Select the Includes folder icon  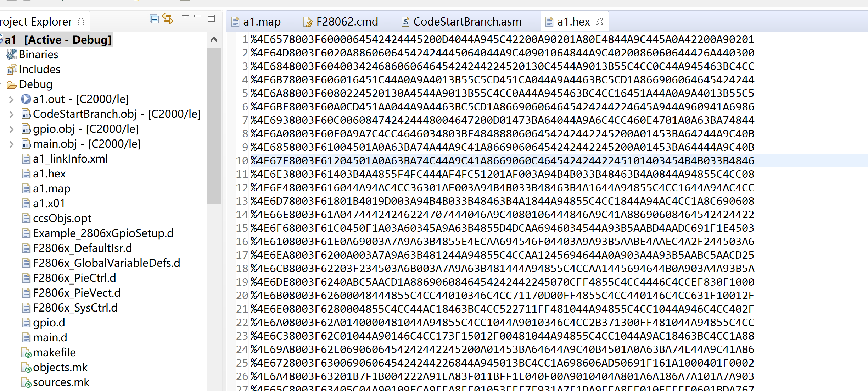[11, 70]
